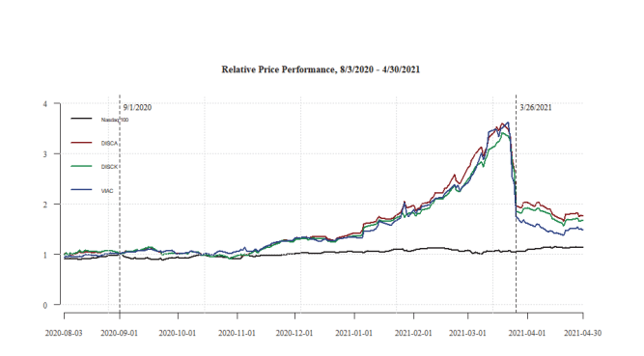Click y-axis value 0
The image size is (644, 356).
click(x=45, y=305)
